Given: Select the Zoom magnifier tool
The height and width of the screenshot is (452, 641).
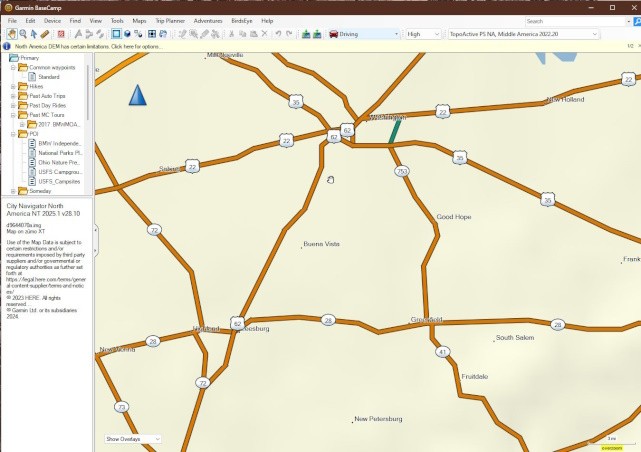Looking at the screenshot, I should coord(23,34).
